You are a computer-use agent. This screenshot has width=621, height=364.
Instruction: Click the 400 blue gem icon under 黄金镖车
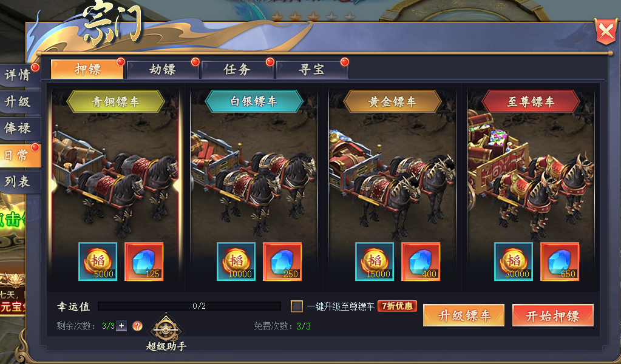pyautogui.click(x=421, y=261)
